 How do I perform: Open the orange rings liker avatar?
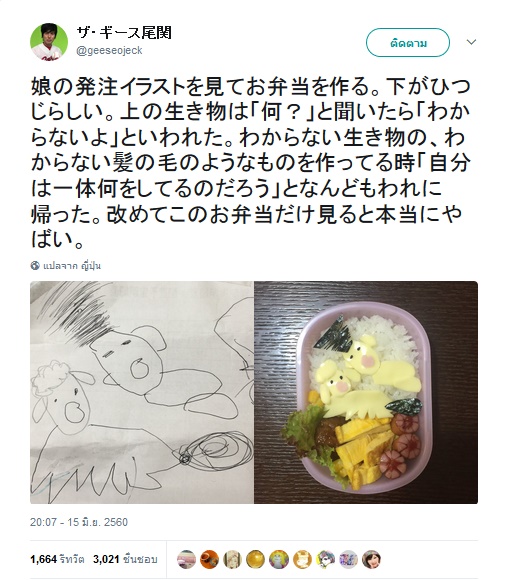point(209,559)
